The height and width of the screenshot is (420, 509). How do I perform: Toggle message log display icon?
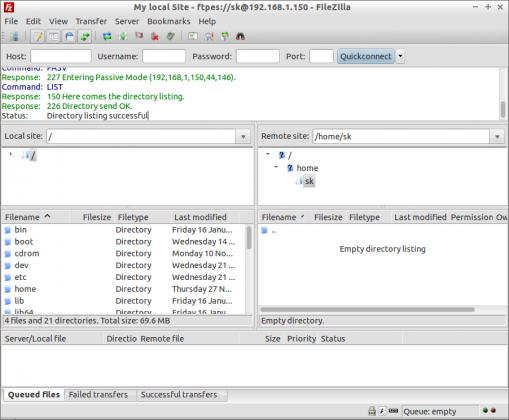(x=38, y=36)
